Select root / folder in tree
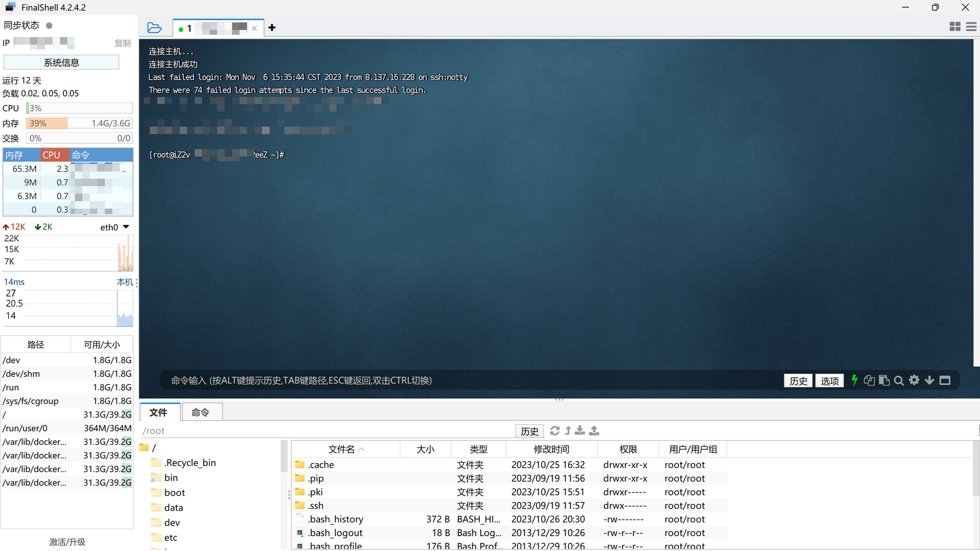The height and width of the screenshot is (551, 980). click(148, 448)
